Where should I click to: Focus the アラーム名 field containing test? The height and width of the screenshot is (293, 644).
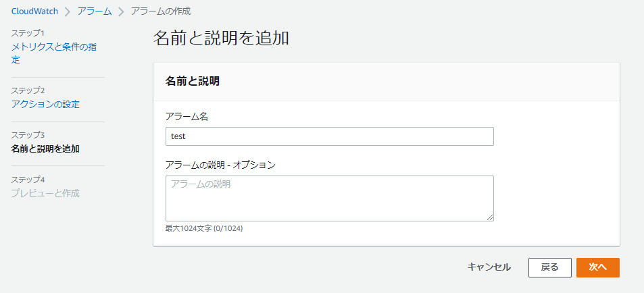coord(329,136)
